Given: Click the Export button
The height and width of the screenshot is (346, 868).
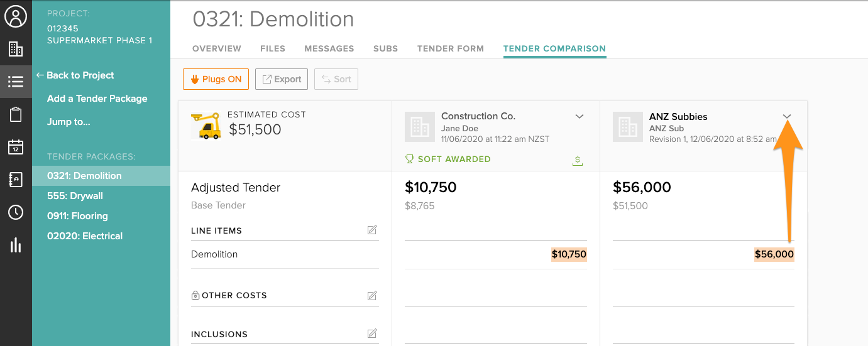Looking at the screenshot, I should [x=282, y=79].
